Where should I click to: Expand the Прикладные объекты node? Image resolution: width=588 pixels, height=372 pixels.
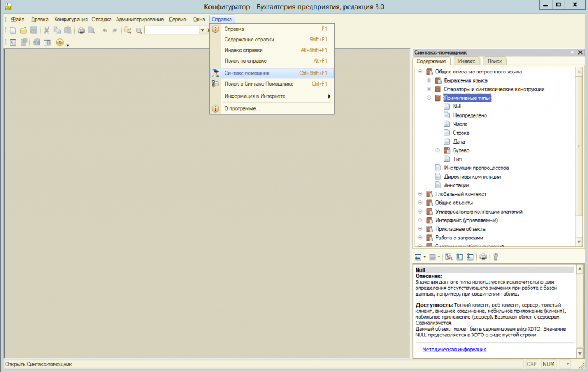pos(420,229)
